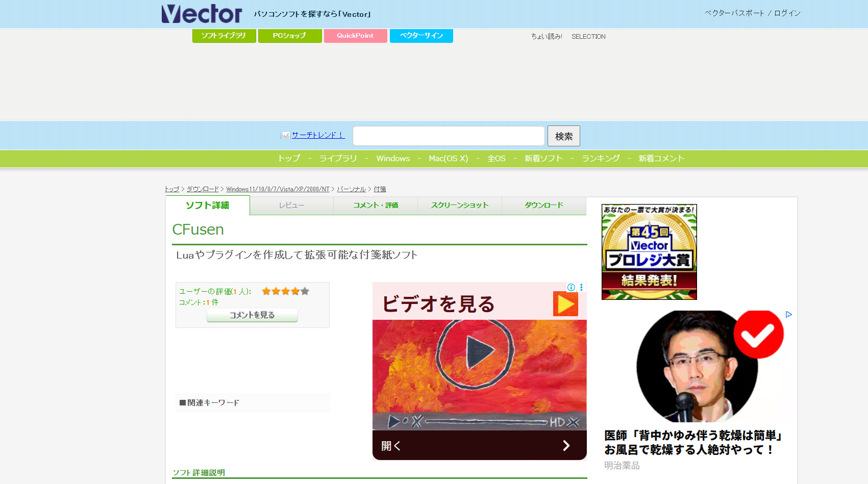The height and width of the screenshot is (484, 868).
Task: Click the AdChoices triangle icon on right ad
Action: coord(788,315)
